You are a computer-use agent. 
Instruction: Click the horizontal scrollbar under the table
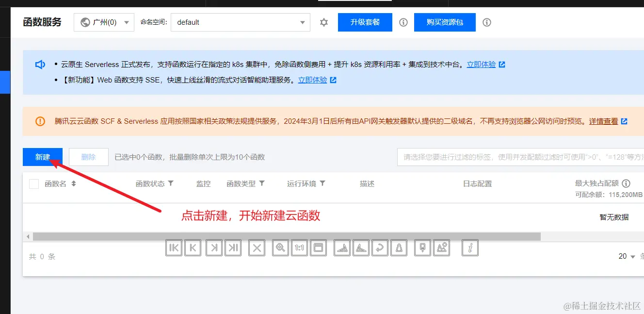tap(286, 236)
